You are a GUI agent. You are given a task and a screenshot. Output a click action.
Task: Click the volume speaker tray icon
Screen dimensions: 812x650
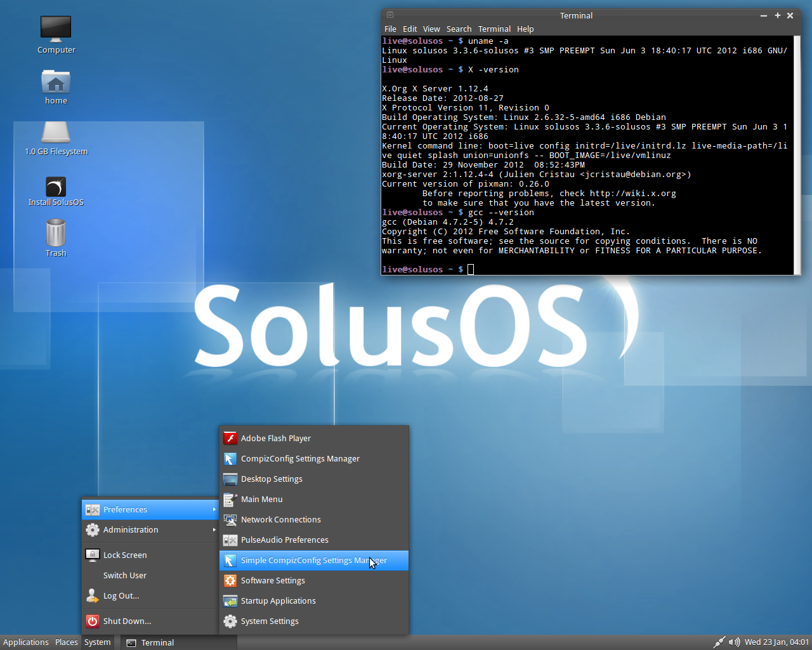[734, 642]
